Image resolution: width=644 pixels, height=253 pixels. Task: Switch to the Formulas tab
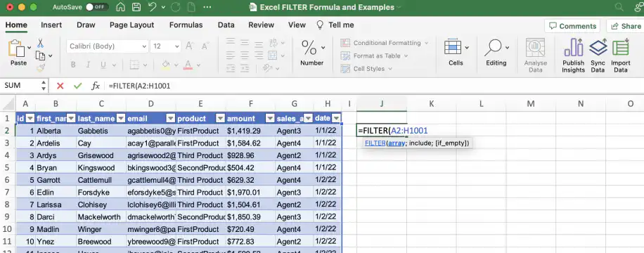pos(186,25)
